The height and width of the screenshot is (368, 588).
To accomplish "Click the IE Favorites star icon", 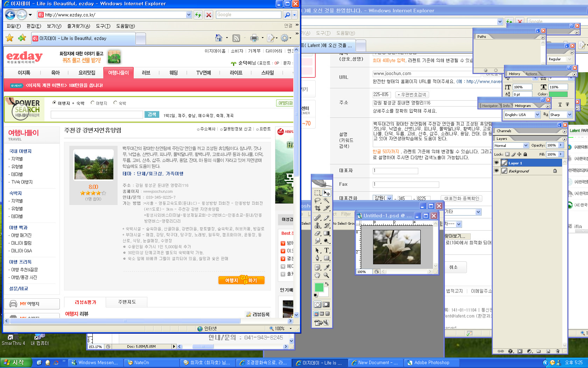I will pos(10,38).
